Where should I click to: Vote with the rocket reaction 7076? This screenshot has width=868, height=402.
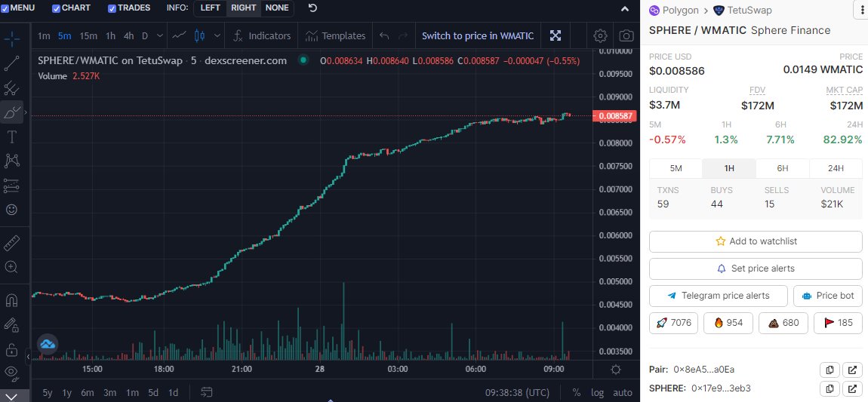[674, 323]
